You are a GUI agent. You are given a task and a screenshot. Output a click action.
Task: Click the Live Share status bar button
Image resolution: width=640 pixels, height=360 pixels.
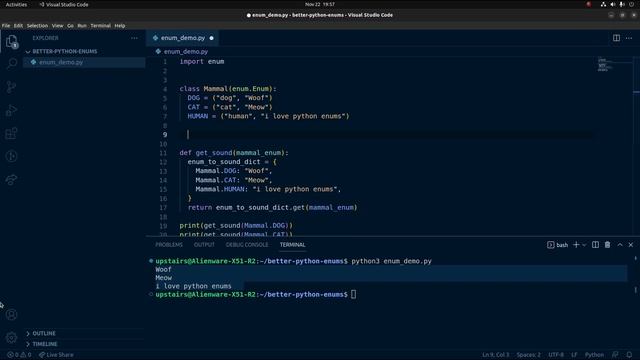point(56,355)
